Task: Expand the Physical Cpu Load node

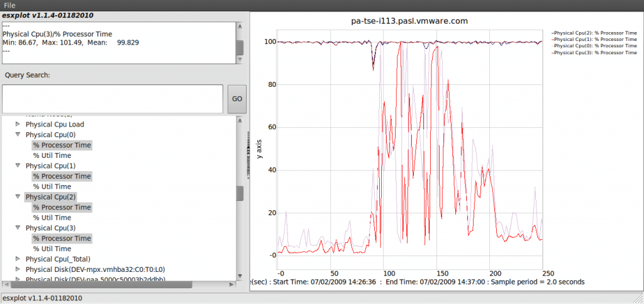Action: 18,123
